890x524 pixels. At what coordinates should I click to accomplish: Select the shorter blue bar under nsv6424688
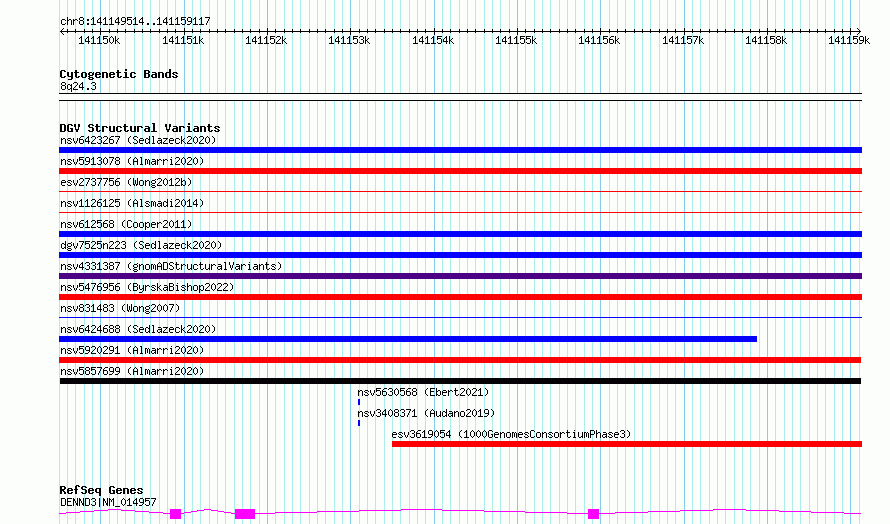pos(408,339)
